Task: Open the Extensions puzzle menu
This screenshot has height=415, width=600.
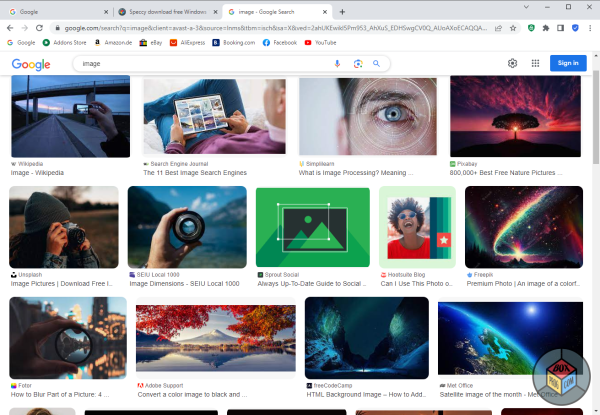Action: [x=546, y=28]
